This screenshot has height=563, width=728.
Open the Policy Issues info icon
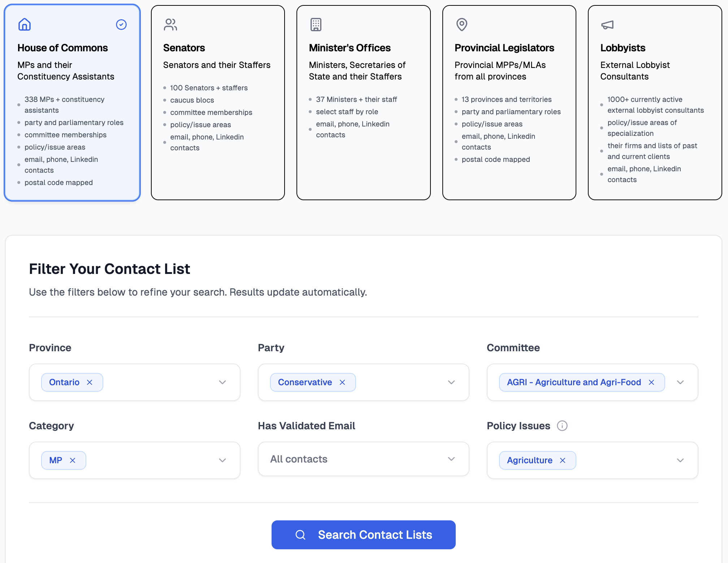click(562, 426)
